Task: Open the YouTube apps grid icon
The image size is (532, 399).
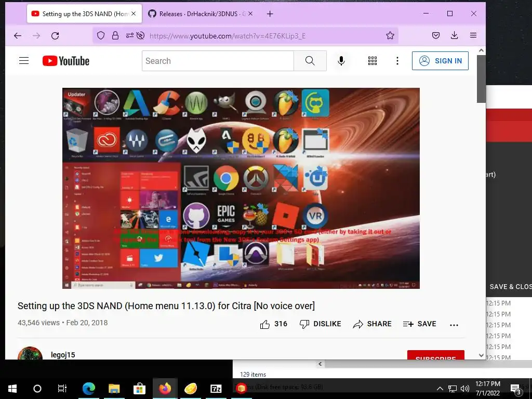Action: [x=372, y=61]
